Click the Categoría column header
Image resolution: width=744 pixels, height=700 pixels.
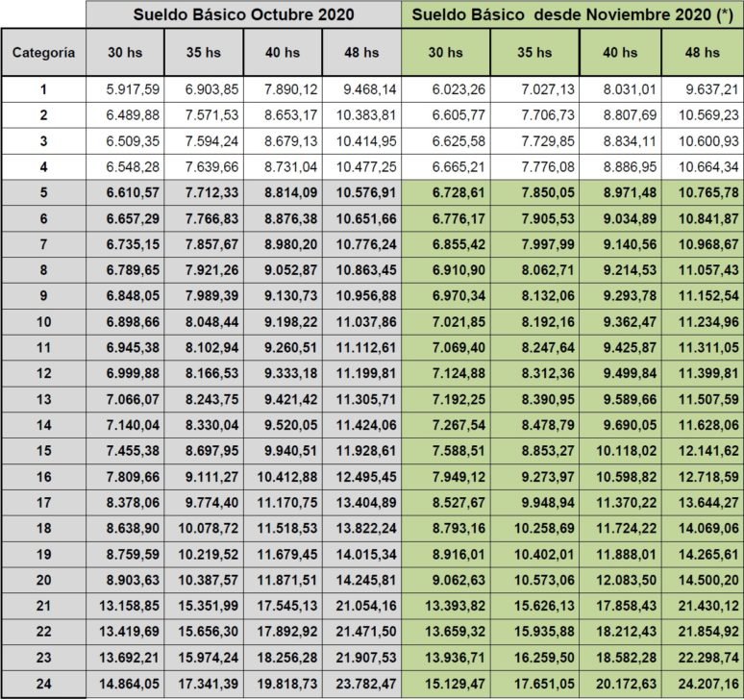(43, 52)
